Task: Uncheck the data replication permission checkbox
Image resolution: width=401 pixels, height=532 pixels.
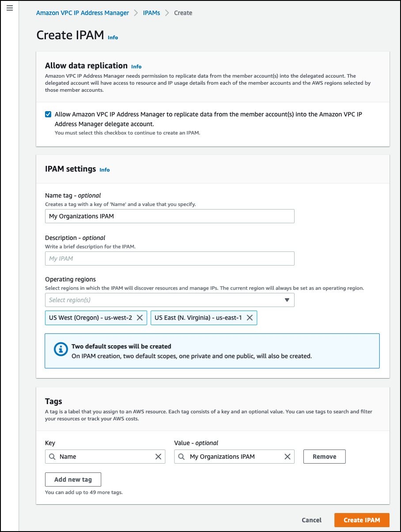Action: 48,114
